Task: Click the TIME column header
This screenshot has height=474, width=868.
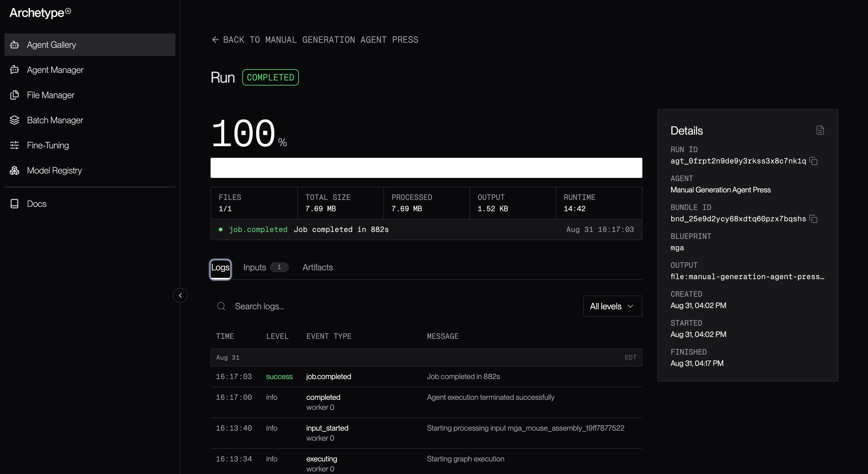Action: tap(225, 336)
